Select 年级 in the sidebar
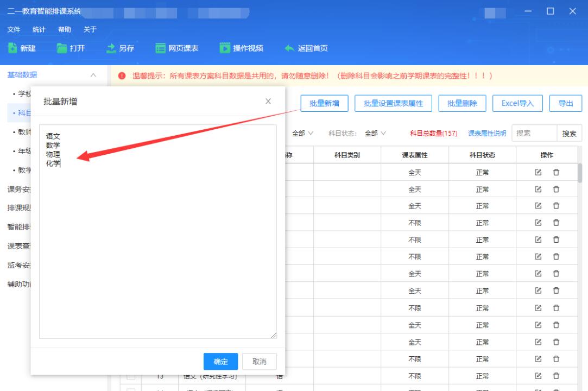 click(24, 151)
